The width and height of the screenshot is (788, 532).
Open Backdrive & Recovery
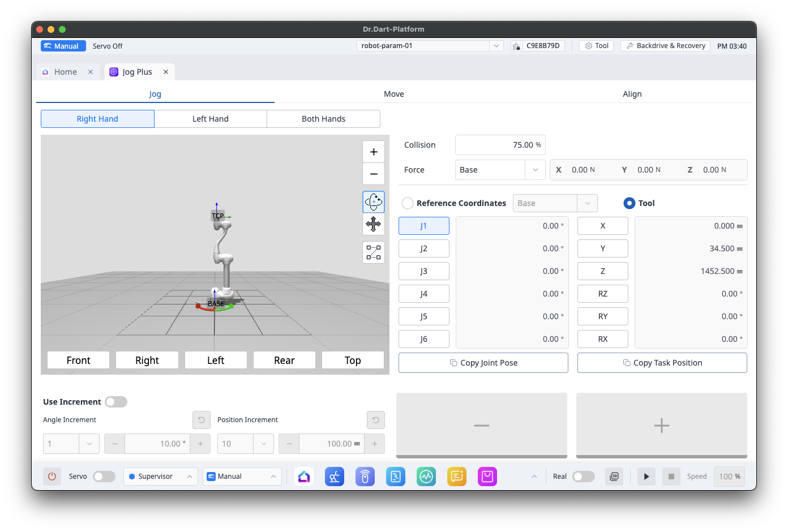(666, 46)
